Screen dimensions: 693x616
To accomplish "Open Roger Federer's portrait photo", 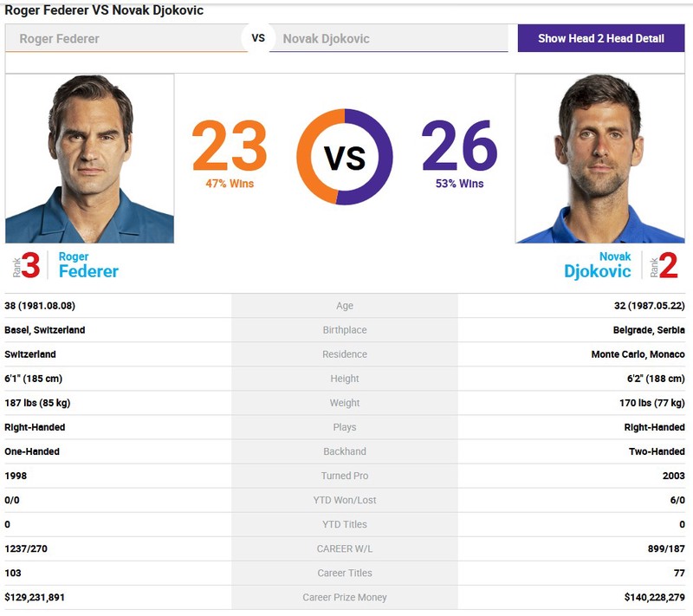I will tap(90, 159).
